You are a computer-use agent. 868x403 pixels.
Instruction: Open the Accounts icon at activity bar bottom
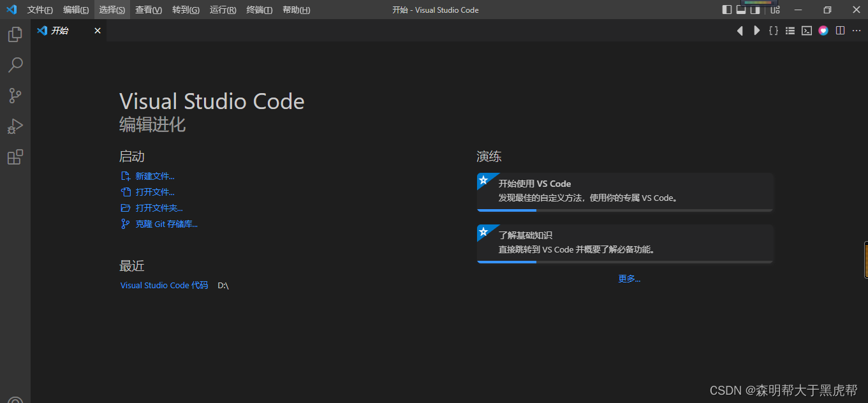coord(15,399)
